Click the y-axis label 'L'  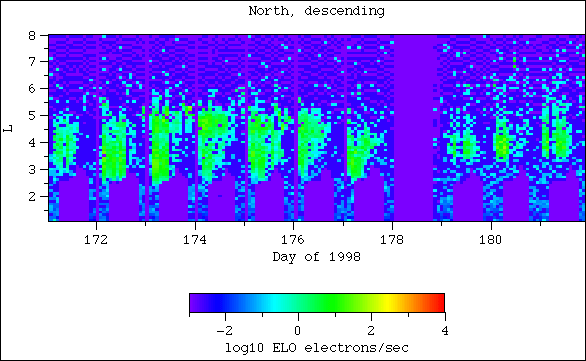coord(7,128)
